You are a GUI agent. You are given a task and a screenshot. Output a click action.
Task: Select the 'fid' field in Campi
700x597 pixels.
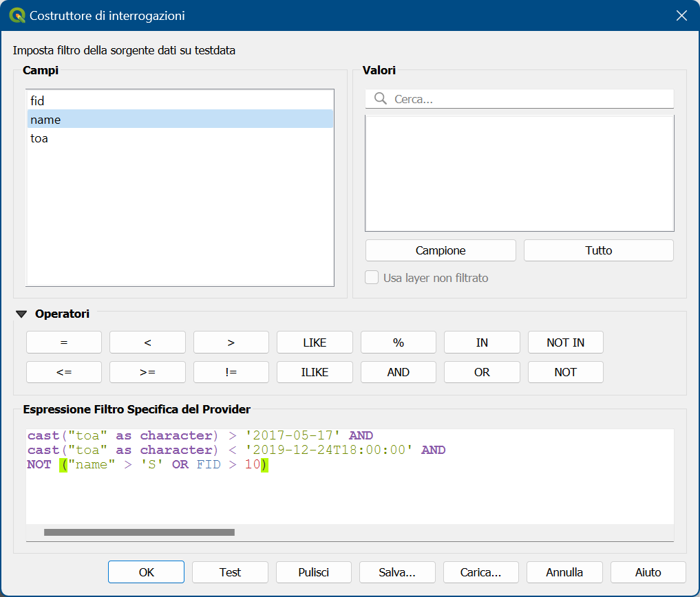[180, 101]
